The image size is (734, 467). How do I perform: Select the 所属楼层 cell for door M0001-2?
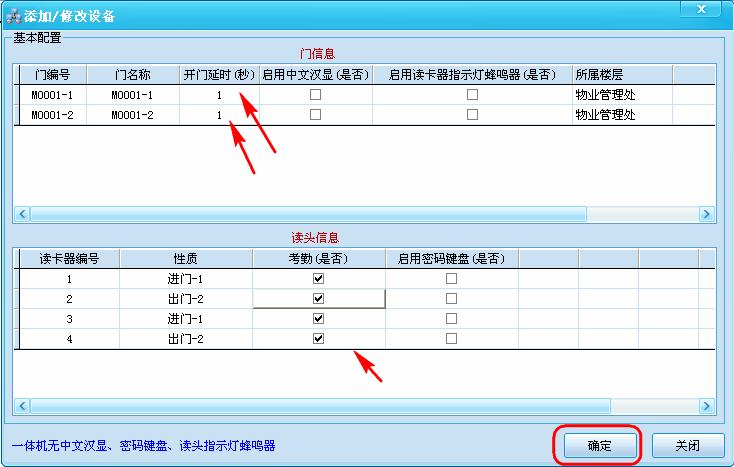click(x=621, y=115)
